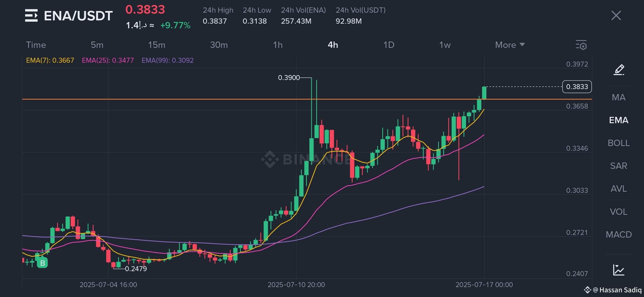Image resolution: width=644 pixels, height=297 pixels.
Task: Enable the SAR indicator
Action: tap(619, 166)
